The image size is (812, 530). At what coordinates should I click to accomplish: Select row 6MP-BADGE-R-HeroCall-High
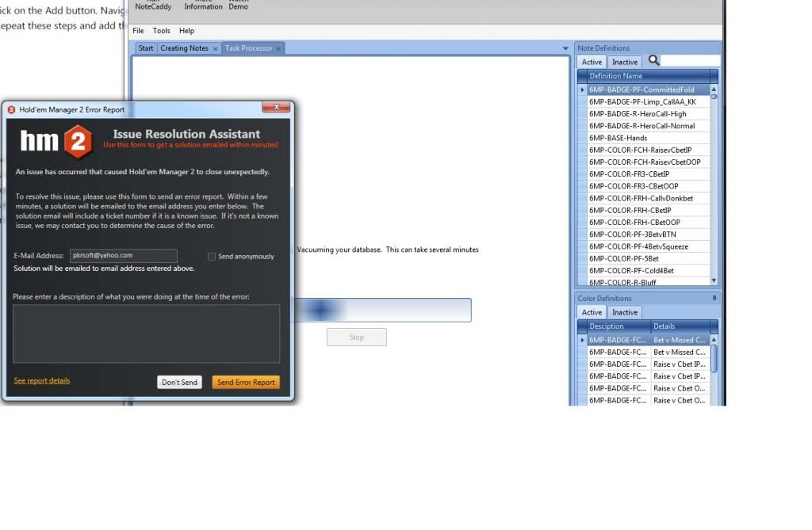(649, 114)
